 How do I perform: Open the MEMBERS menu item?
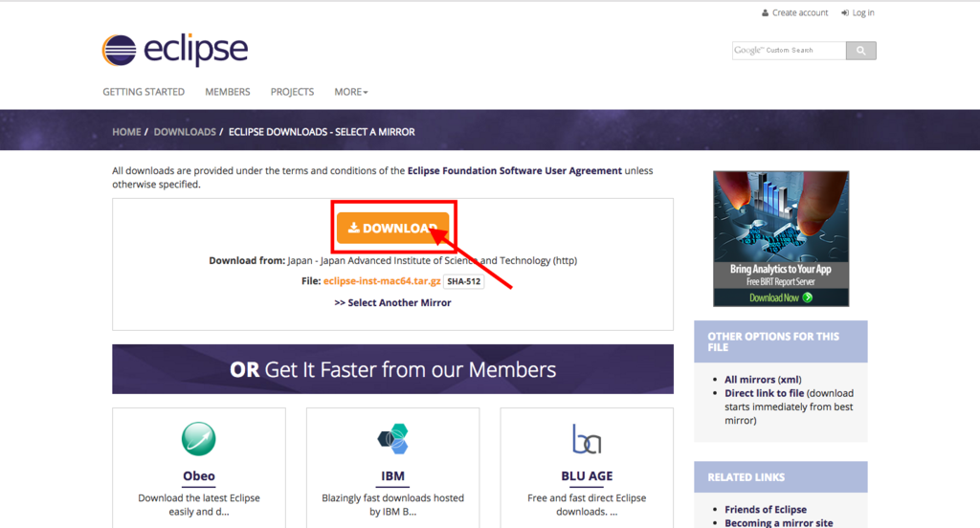pyautogui.click(x=228, y=92)
